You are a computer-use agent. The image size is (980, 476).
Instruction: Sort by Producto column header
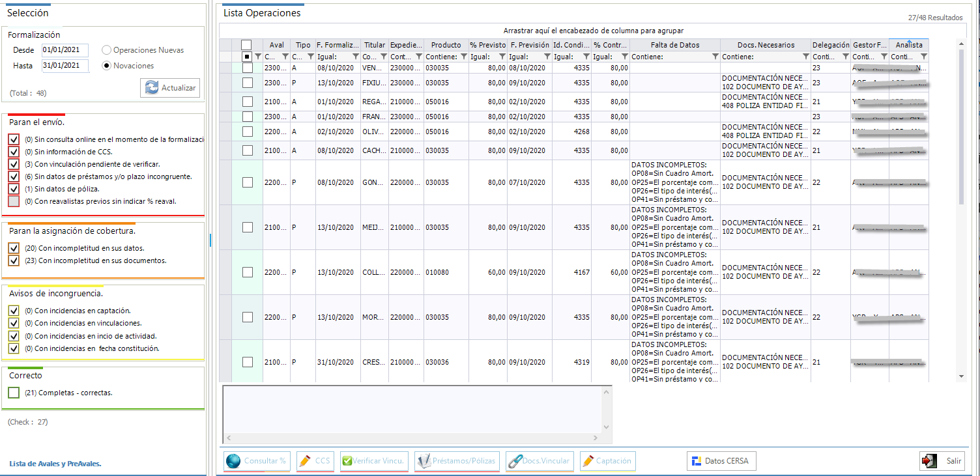pyautogui.click(x=446, y=45)
